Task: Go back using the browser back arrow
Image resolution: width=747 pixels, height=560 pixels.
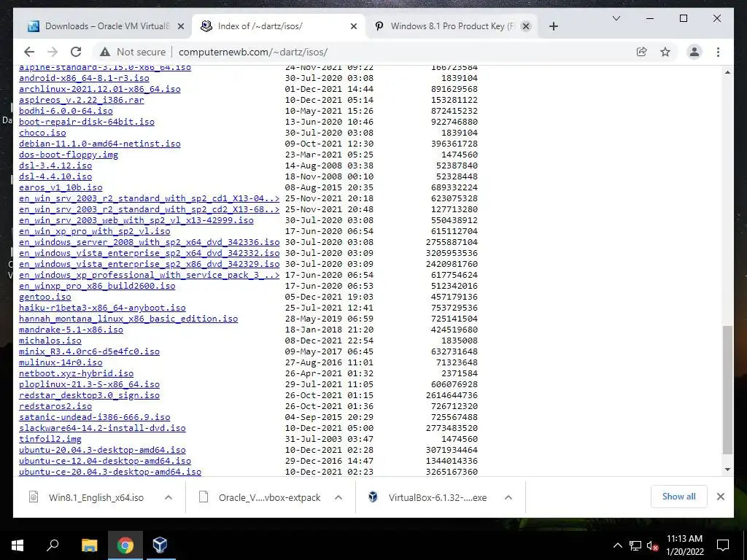Action: pos(29,52)
